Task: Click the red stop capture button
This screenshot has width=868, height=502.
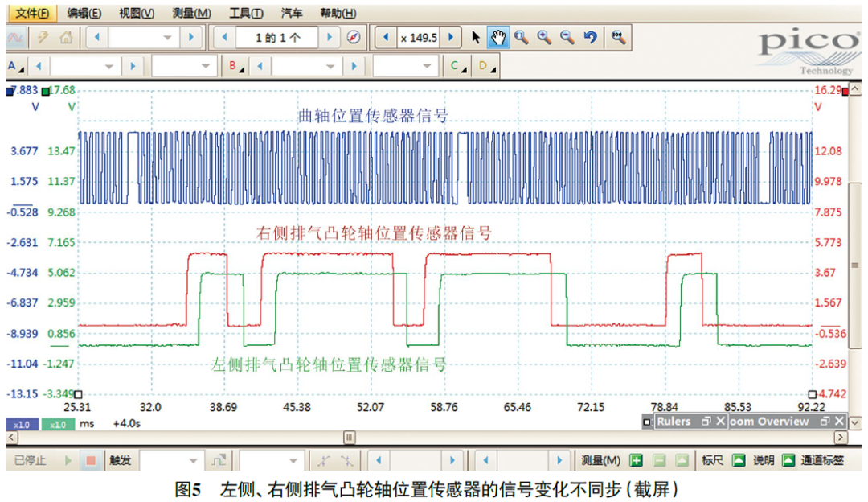Action: coord(91,460)
